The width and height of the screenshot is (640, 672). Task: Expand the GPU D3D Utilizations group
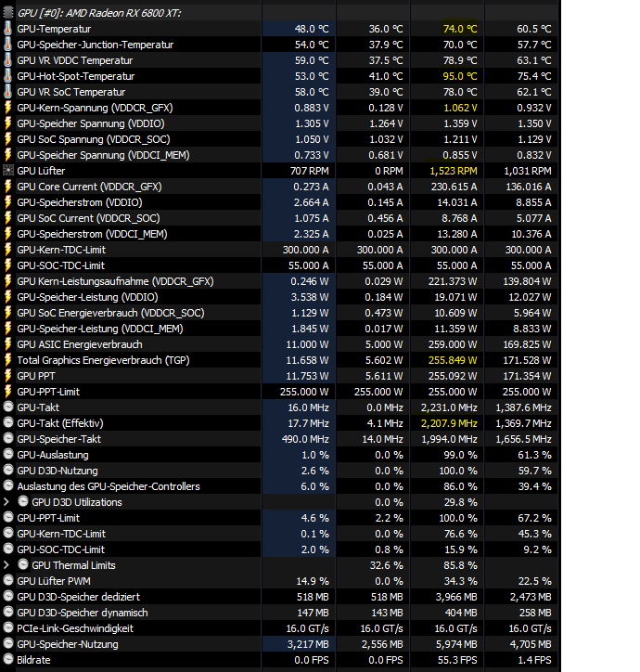tap(6, 502)
